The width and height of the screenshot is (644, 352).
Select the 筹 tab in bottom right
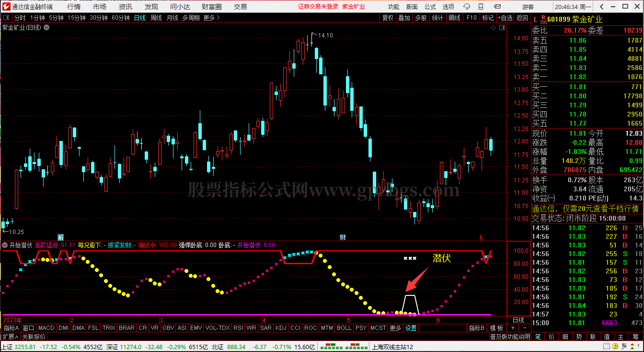635,337
